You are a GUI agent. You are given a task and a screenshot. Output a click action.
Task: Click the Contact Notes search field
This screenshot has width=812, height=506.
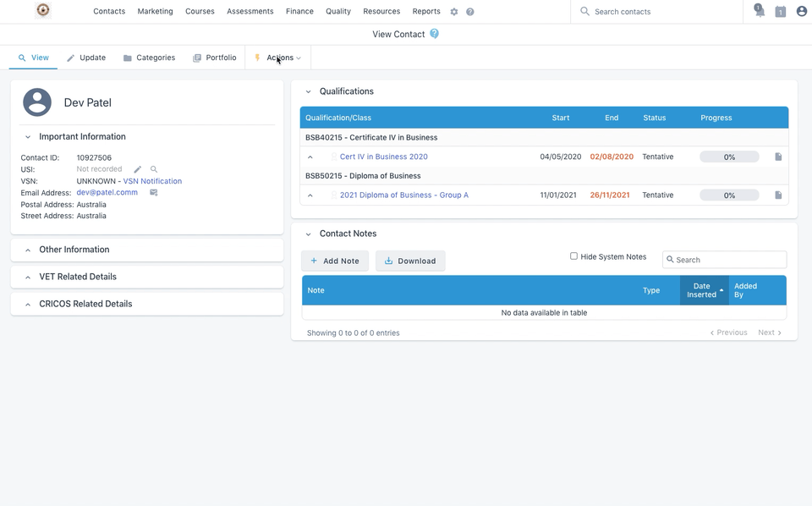pyautogui.click(x=725, y=260)
